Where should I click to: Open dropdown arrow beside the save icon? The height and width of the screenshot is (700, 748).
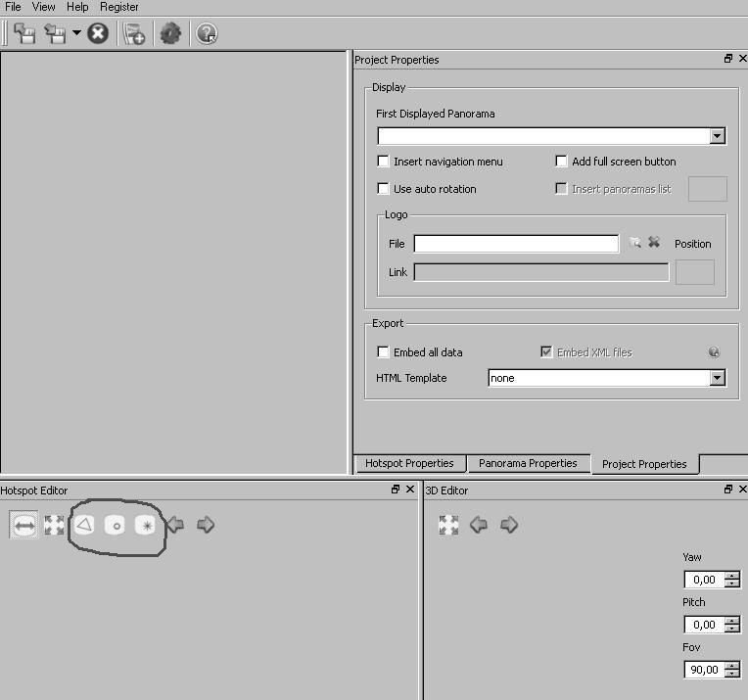coord(76,33)
